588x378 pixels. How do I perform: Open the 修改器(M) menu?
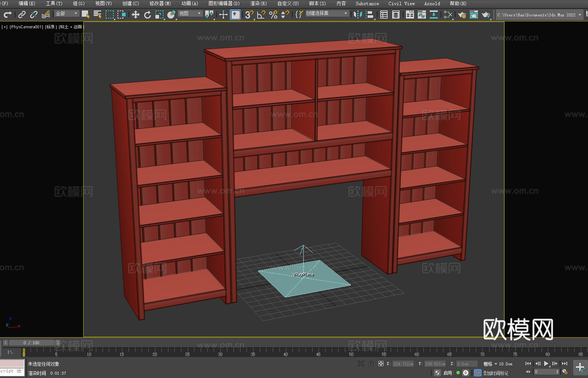pos(160,3)
